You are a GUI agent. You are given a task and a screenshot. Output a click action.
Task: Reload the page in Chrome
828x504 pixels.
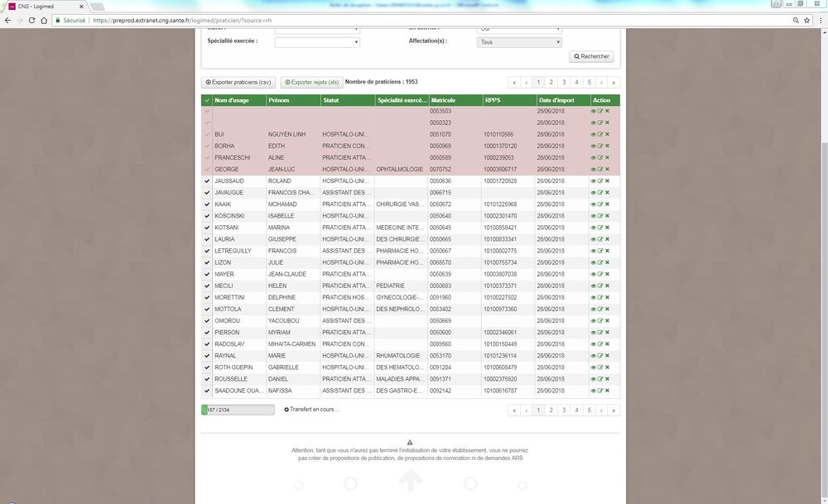pos(31,20)
